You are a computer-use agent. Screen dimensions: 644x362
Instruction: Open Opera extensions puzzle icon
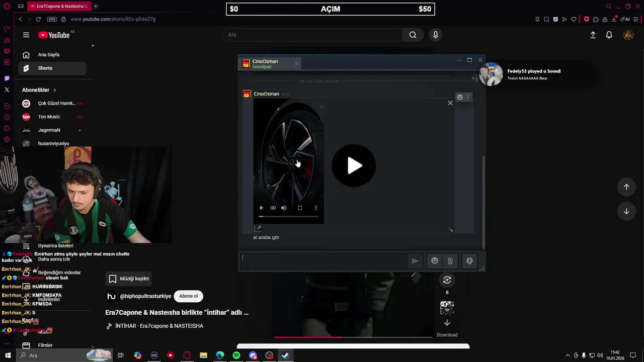(x=596, y=19)
